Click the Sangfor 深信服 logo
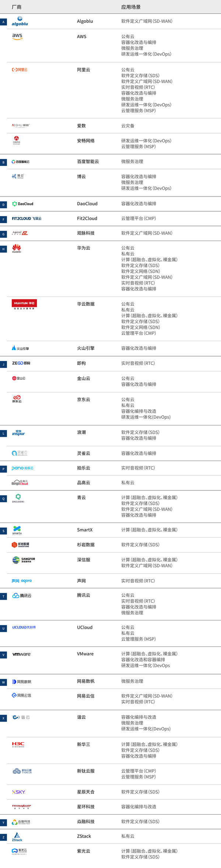This screenshot has height=868, width=221. [24, 560]
